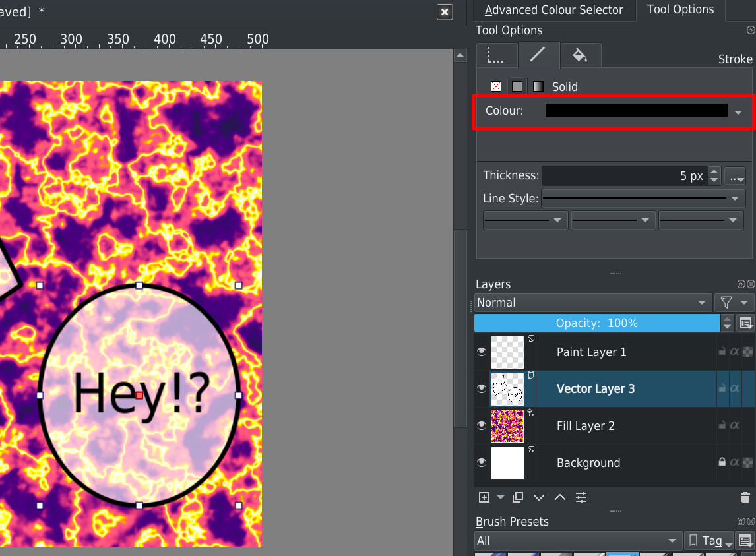This screenshot has width=756, height=556.
Task: Open the middle marker dropdown
Action: (x=613, y=220)
